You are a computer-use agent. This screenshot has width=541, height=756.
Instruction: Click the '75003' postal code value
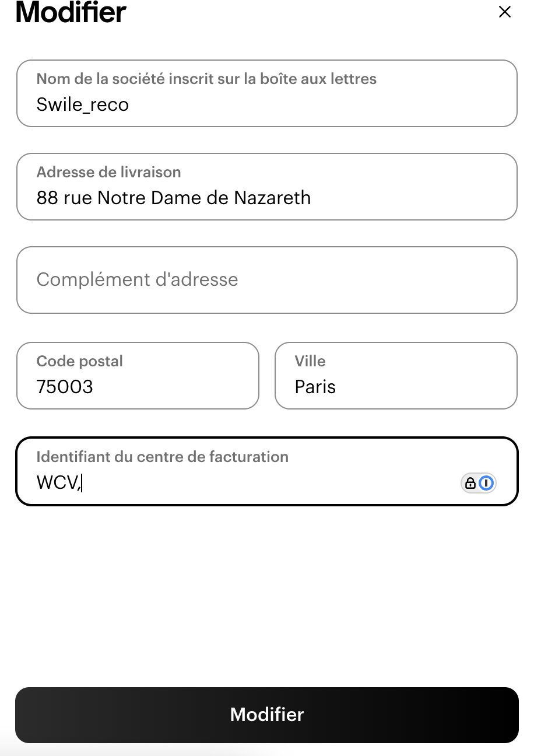[x=65, y=387]
